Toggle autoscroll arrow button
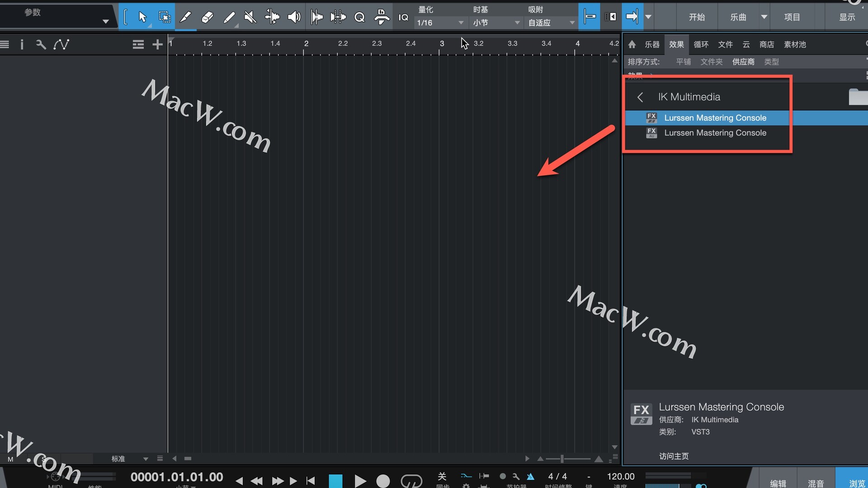868x488 pixels. (x=632, y=17)
